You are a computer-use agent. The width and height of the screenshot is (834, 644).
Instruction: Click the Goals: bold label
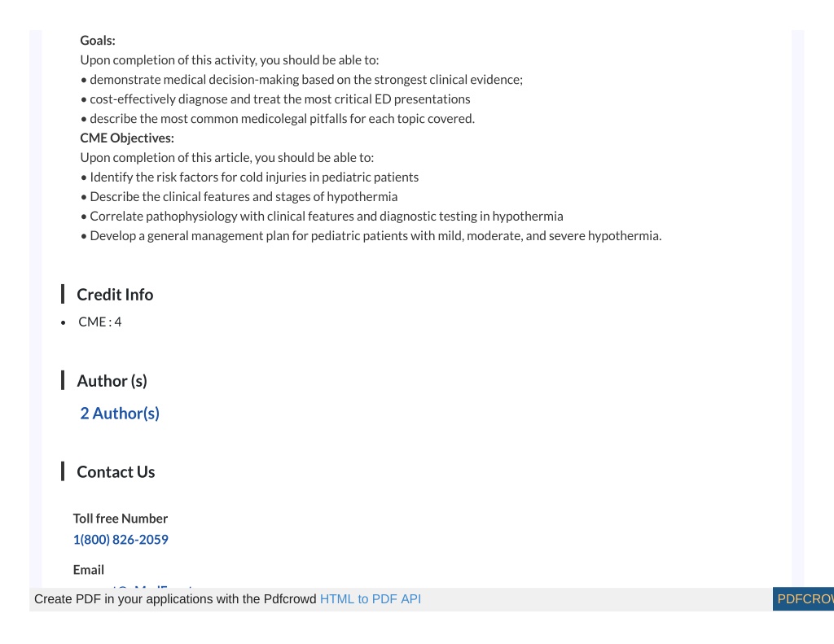(98, 41)
